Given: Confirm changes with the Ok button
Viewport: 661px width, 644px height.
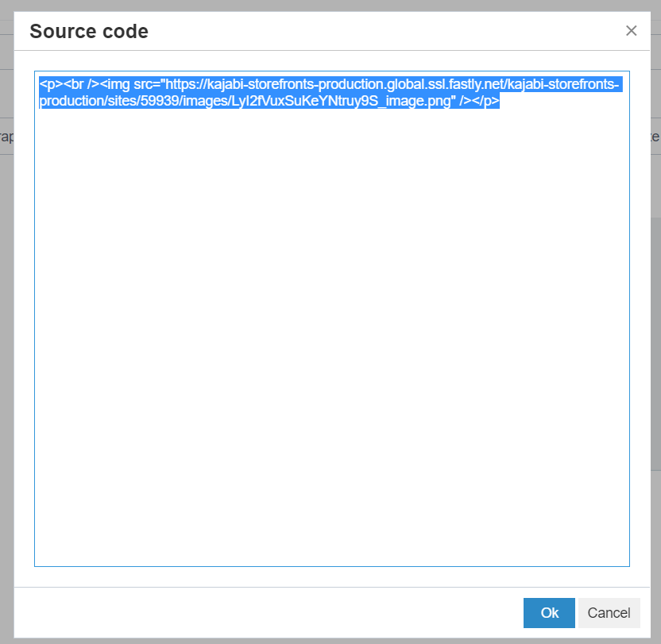Looking at the screenshot, I should click(x=549, y=612).
